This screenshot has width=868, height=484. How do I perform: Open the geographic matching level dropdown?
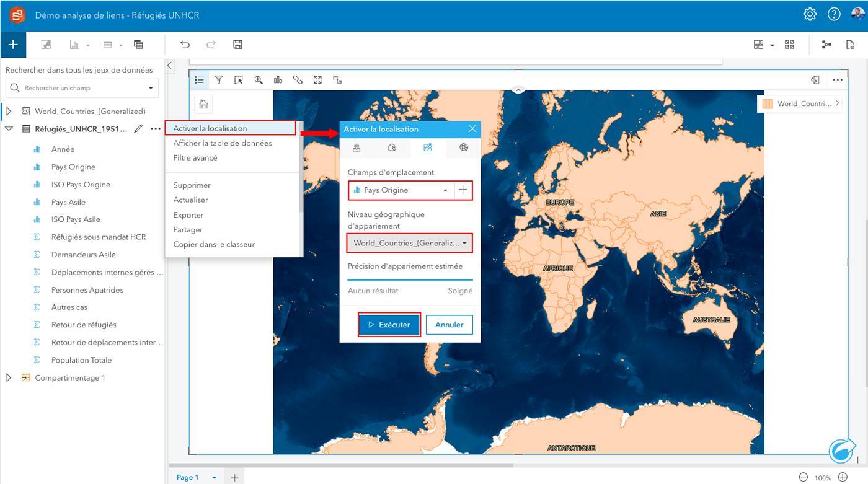(x=410, y=243)
